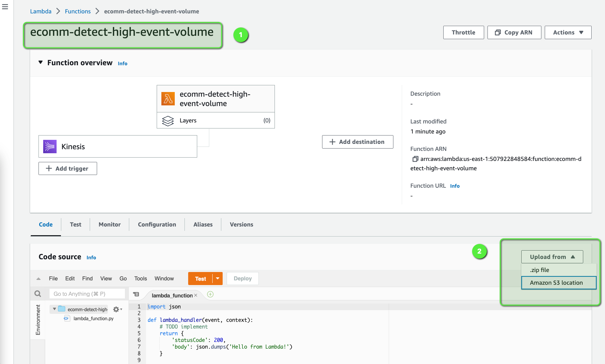Screen dimensions: 605x364
Task: Open the File menu in the editor
Action: coord(53,279)
